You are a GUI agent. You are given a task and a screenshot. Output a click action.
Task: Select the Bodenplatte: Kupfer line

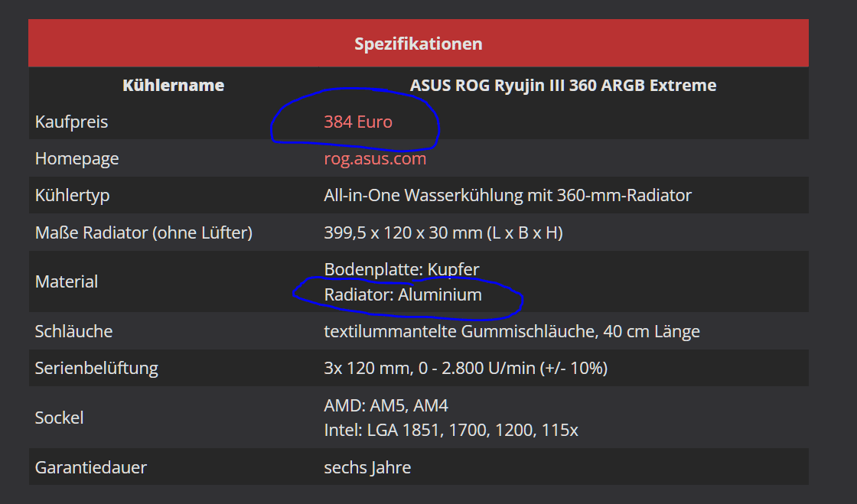402,268
